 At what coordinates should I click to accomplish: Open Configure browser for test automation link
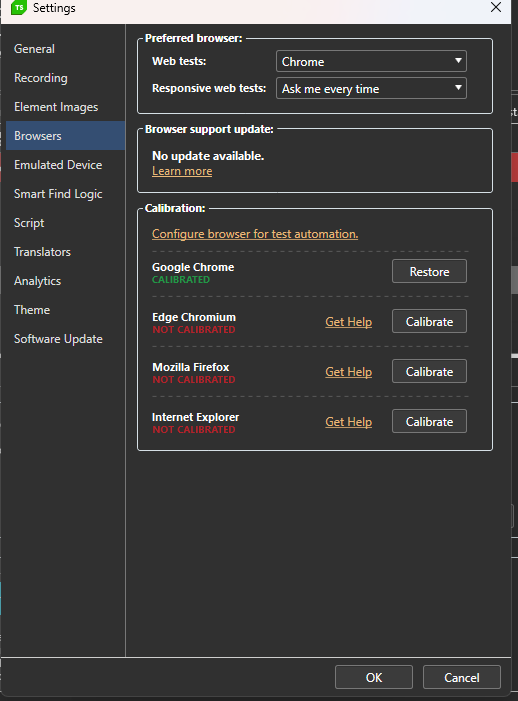(255, 234)
